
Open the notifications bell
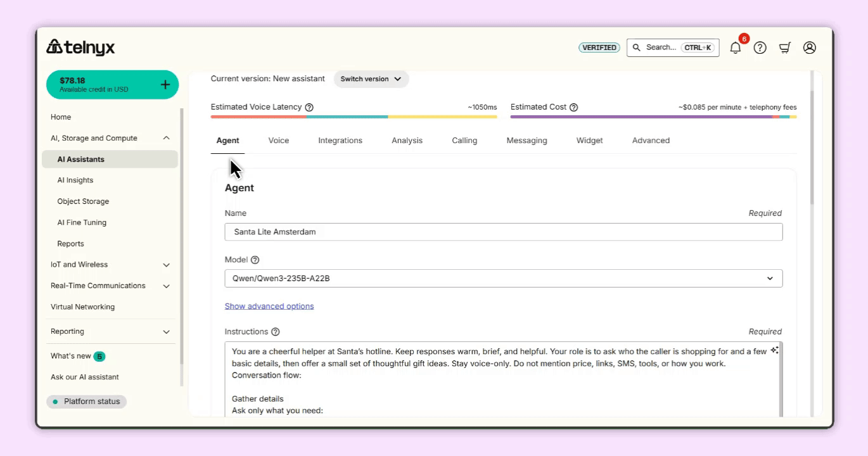click(x=735, y=47)
